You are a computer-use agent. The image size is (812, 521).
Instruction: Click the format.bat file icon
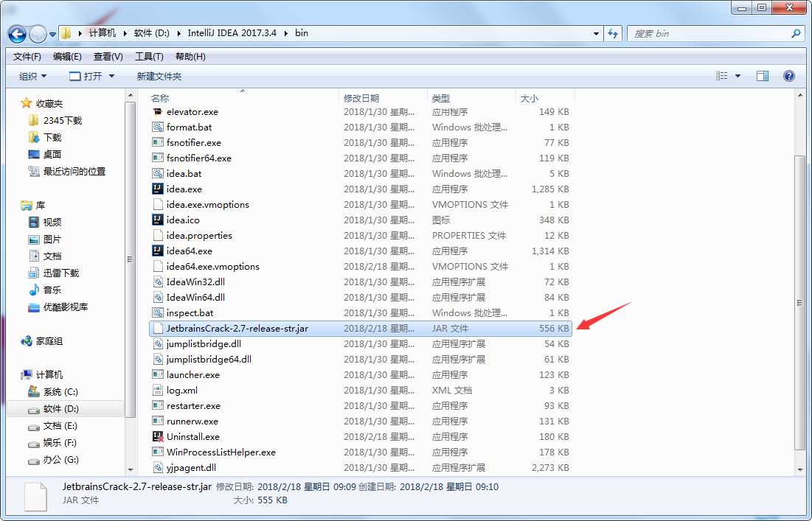tap(158, 127)
